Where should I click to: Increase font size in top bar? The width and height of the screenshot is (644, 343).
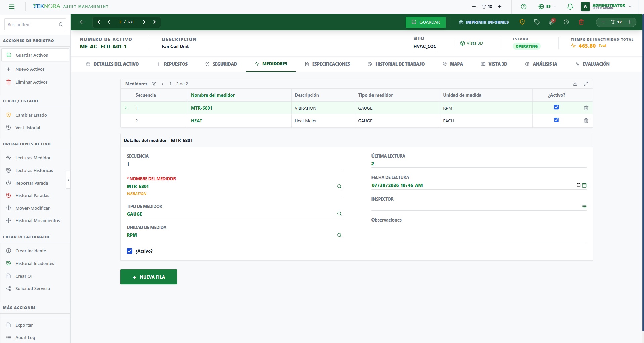click(499, 7)
